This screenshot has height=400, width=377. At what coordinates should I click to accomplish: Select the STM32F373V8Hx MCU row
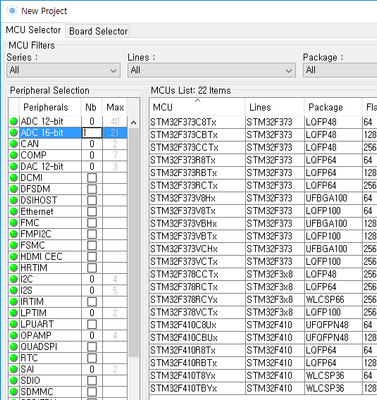[x=263, y=198]
